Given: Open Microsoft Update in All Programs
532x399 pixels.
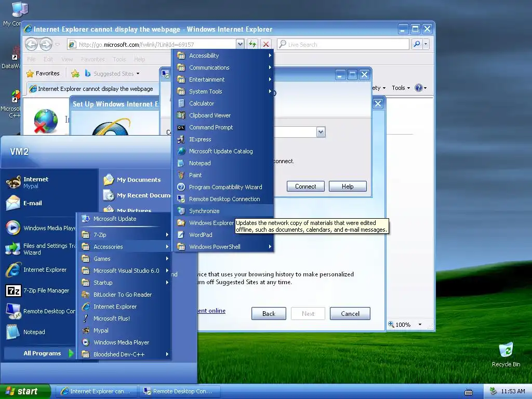Looking at the screenshot, I should (x=124, y=219).
